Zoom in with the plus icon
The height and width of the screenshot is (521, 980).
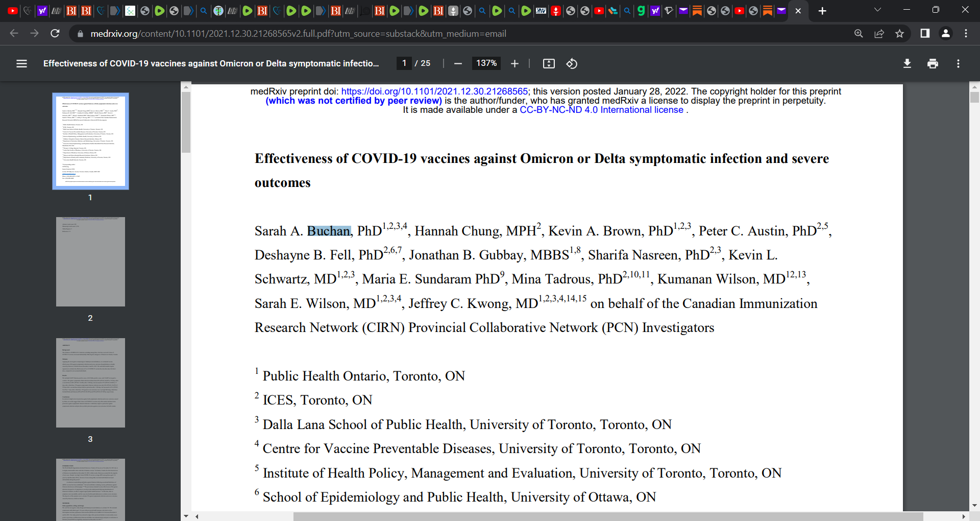point(514,63)
